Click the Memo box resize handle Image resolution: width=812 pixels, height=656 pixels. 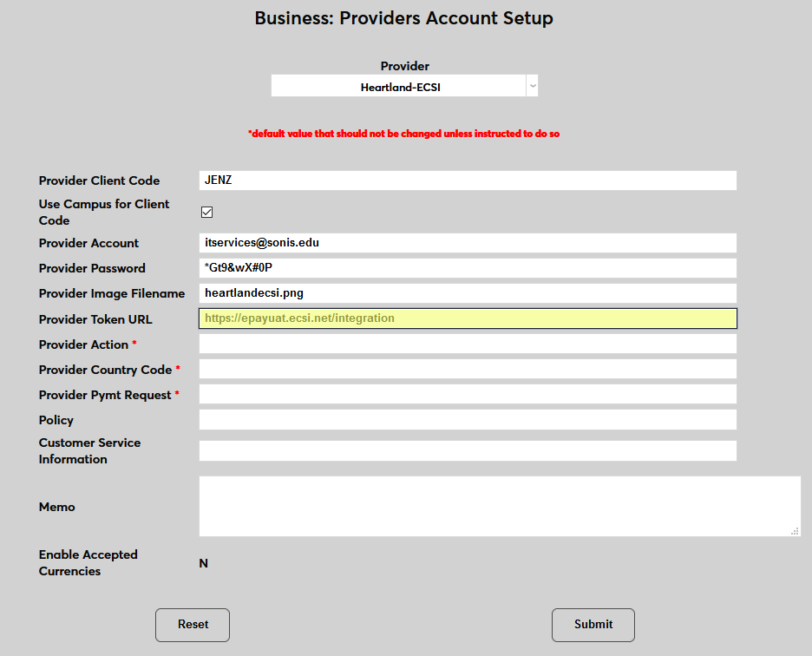click(x=796, y=531)
